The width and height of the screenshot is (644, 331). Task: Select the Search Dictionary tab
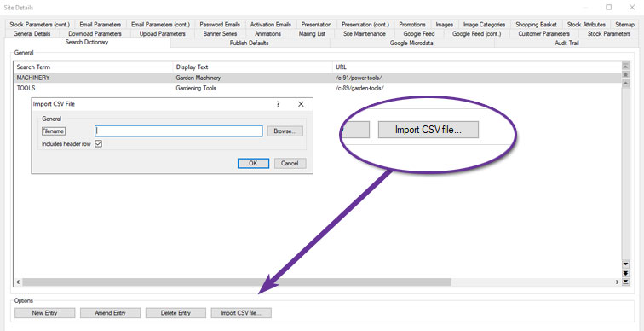point(87,43)
